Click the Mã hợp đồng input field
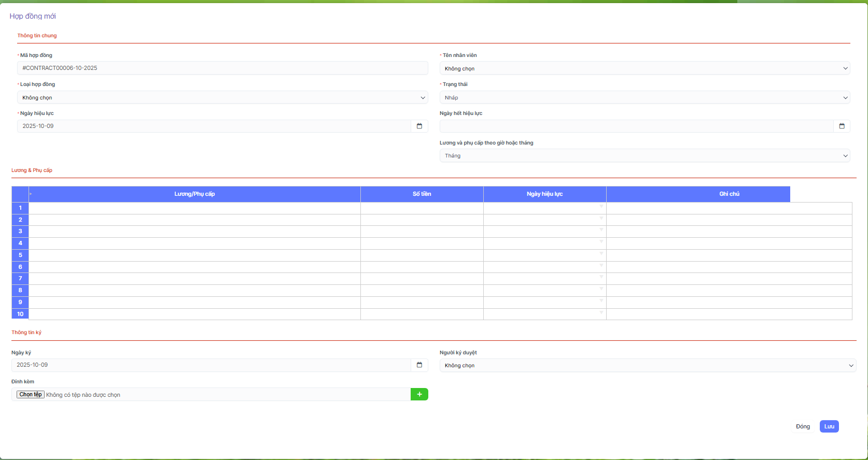 [x=222, y=68]
